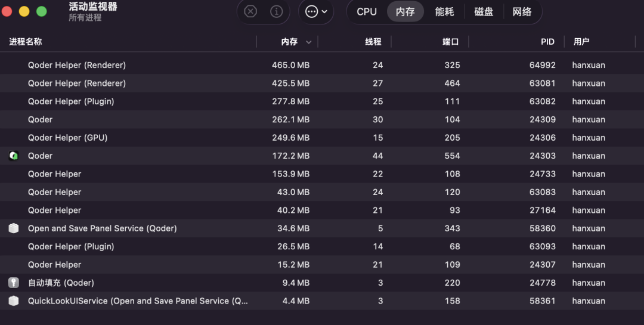Switch to the 能耗 tab
The width and height of the screenshot is (644, 325).
click(x=444, y=11)
